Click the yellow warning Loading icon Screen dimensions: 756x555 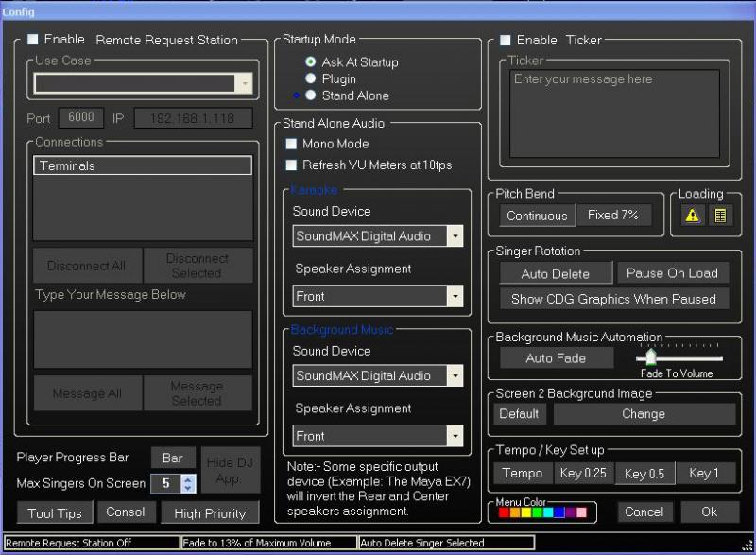(x=693, y=215)
